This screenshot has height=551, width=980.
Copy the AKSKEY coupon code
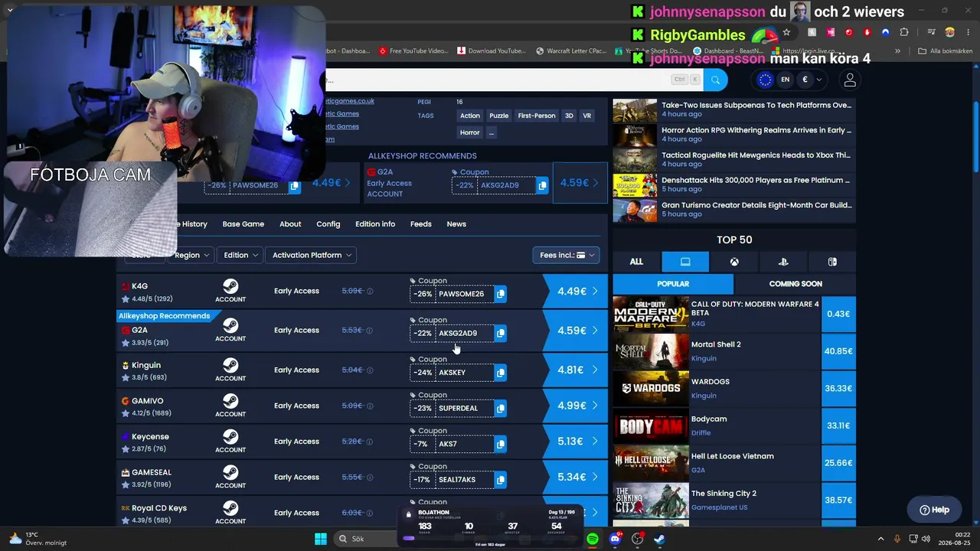[500, 373]
